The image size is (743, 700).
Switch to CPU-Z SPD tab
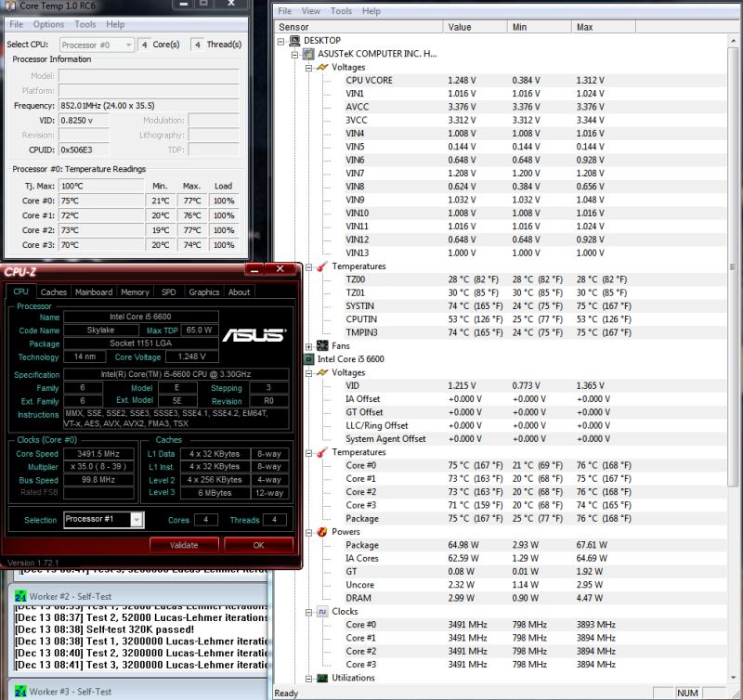(x=169, y=292)
